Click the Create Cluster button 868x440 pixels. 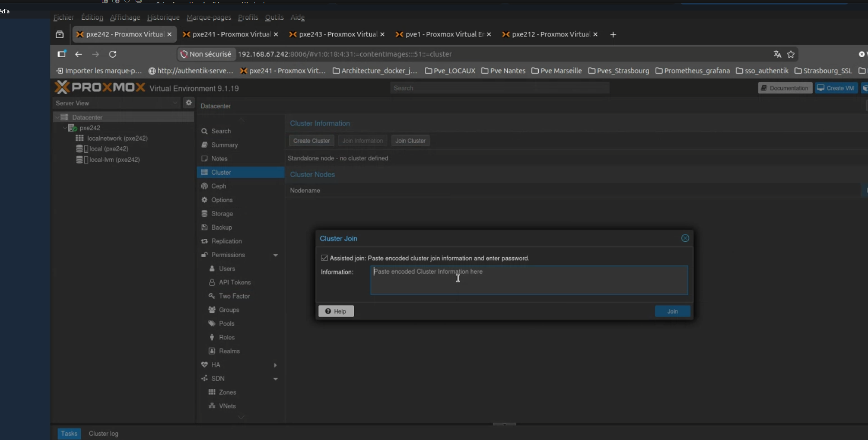pyautogui.click(x=311, y=141)
